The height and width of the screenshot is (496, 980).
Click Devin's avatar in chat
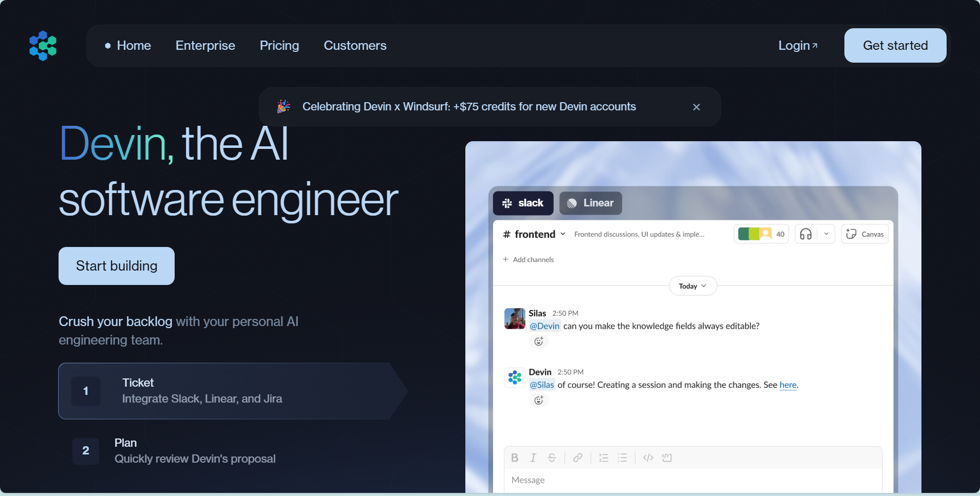click(x=515, y=377)
